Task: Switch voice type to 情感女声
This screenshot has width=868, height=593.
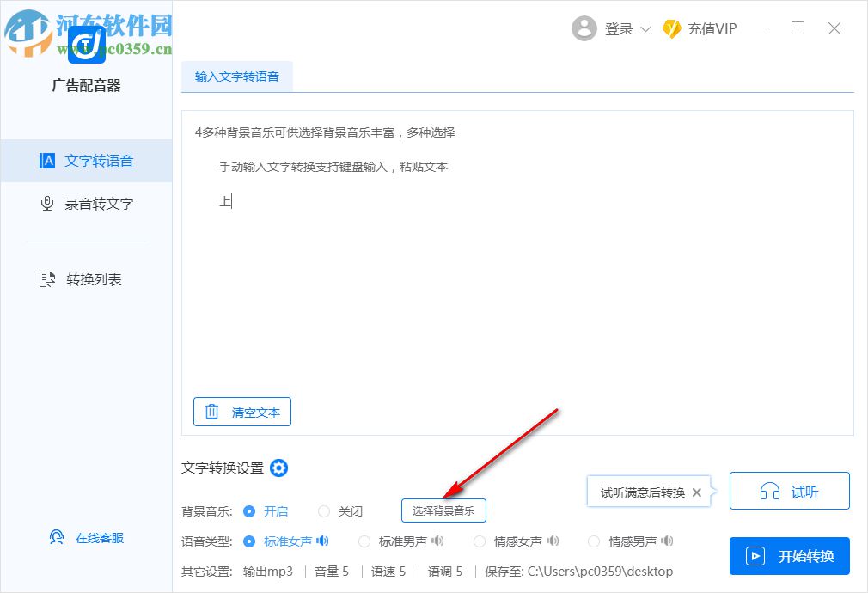Action: tap(479, 541)
